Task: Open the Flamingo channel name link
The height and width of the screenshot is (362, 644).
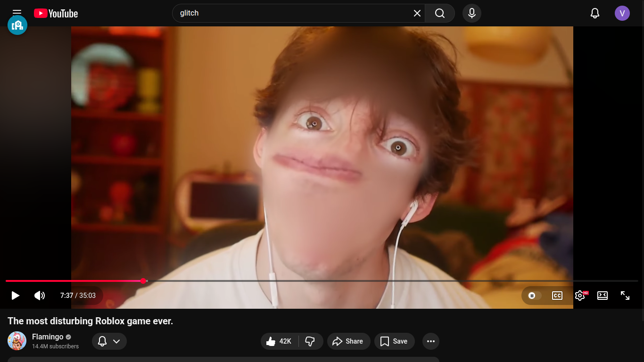Action: pyautogui.click(x=48, y=337)
